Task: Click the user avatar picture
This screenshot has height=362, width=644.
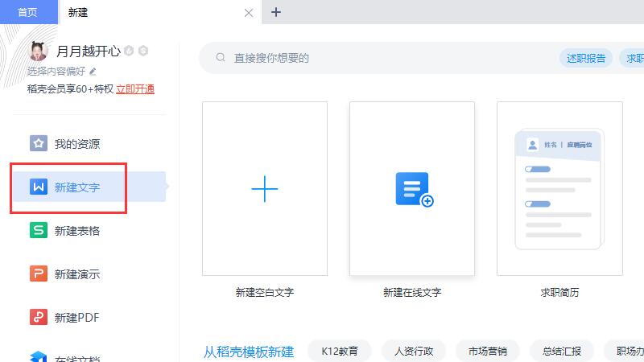Action: pos(38,51)
